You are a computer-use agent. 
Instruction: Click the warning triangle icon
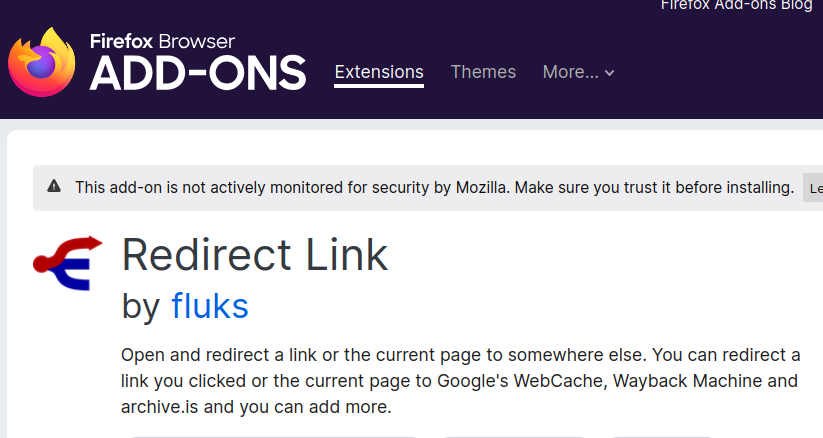tap(54, 187)
